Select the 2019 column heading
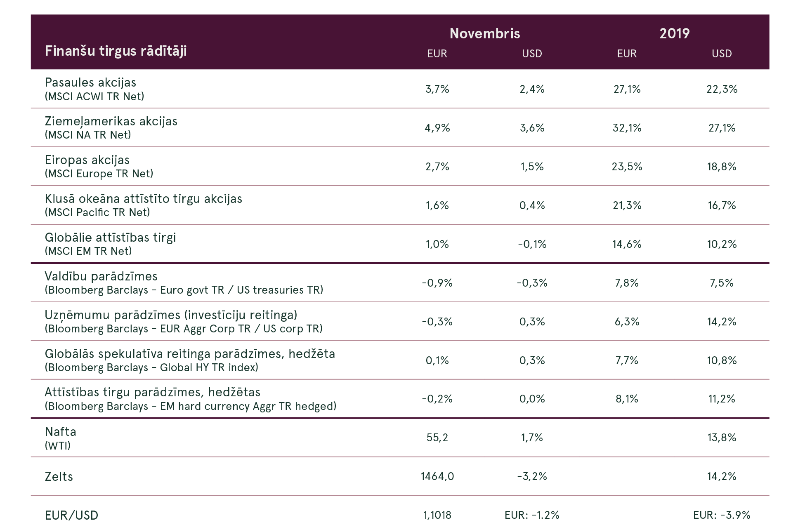The width and height of the screenshot is (805, 532). click(674, 33)
